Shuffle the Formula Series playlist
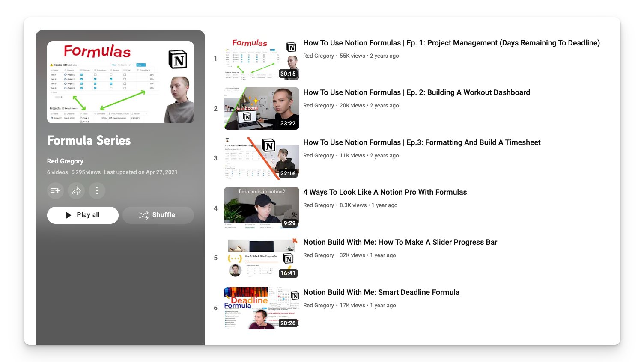This screenshot has width=644, height=362. pyautogui.click(x=158, y=215)
